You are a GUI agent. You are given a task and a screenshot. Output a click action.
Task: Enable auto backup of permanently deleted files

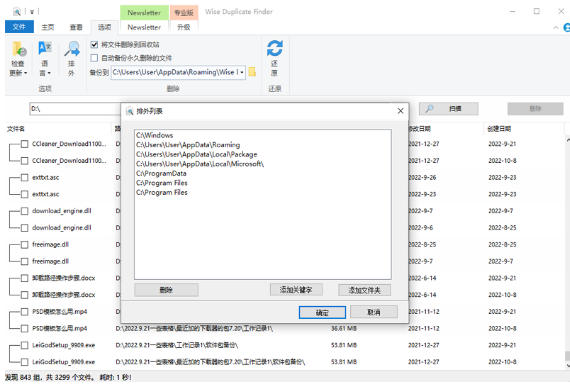click(94, 58)
